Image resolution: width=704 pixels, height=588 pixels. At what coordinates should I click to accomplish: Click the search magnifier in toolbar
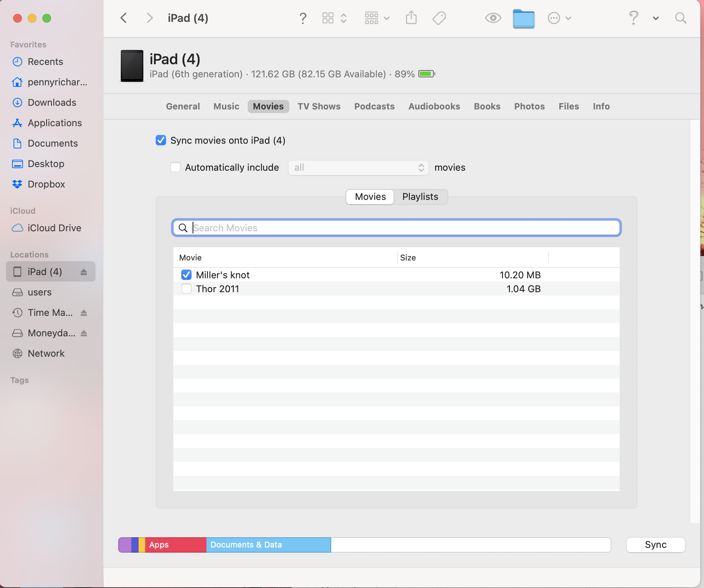tap(680, 18)
